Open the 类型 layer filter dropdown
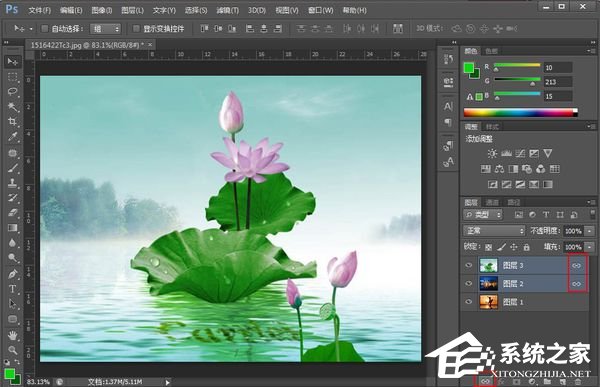Viewport: 600px width, 387px height. click(483, 215)
